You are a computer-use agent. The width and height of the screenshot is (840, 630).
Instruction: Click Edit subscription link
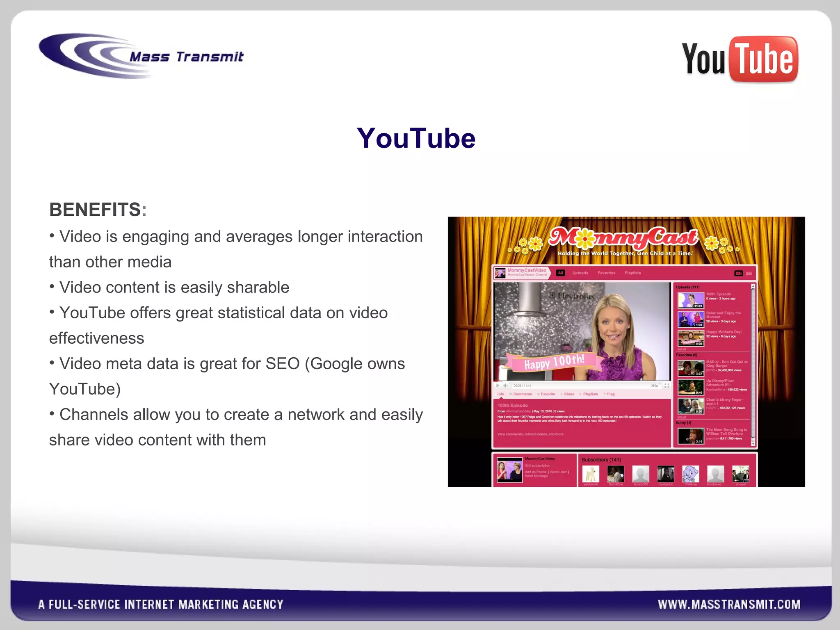click(x=538, y=466)
